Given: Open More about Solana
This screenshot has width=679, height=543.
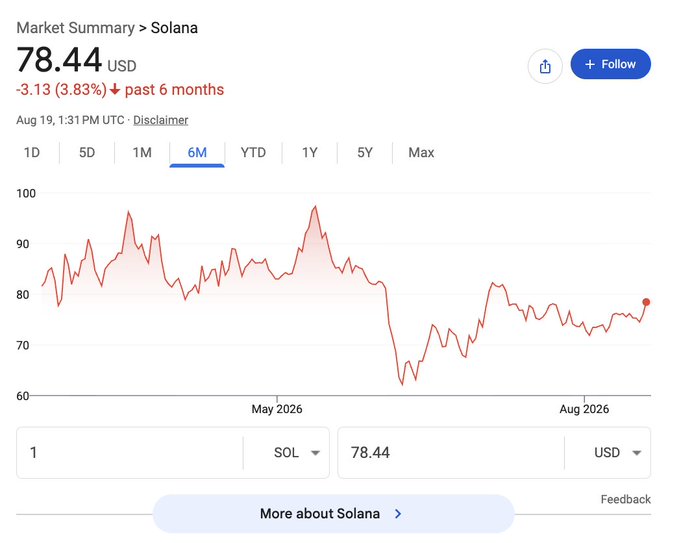Looking at the screenshot, I should coord(333,514).
